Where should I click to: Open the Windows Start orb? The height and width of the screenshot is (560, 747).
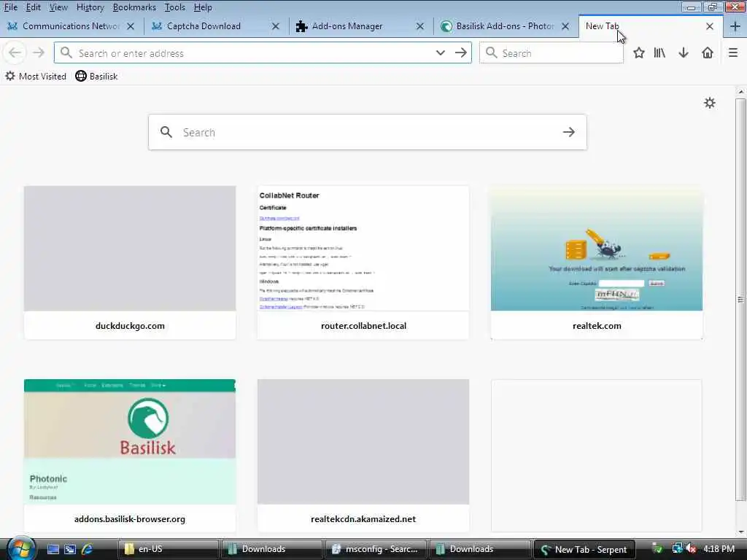20,548
